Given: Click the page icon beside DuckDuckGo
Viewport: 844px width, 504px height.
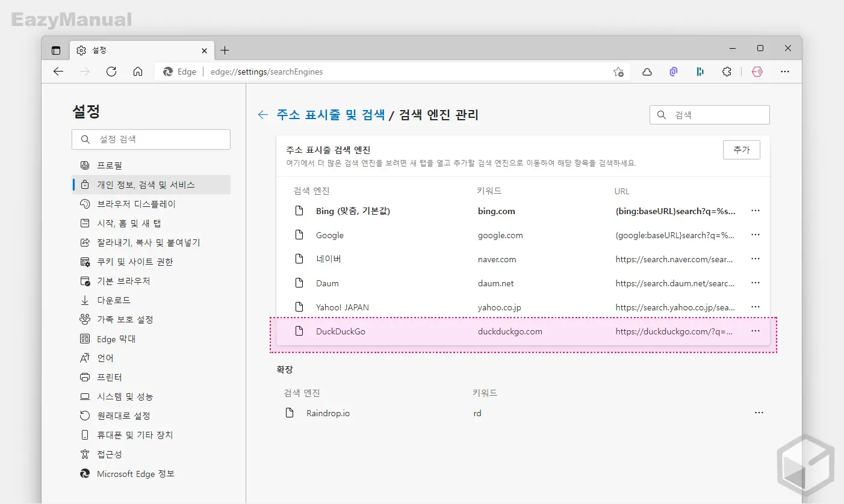Looking at the screenshot, I should pos(299,331).
